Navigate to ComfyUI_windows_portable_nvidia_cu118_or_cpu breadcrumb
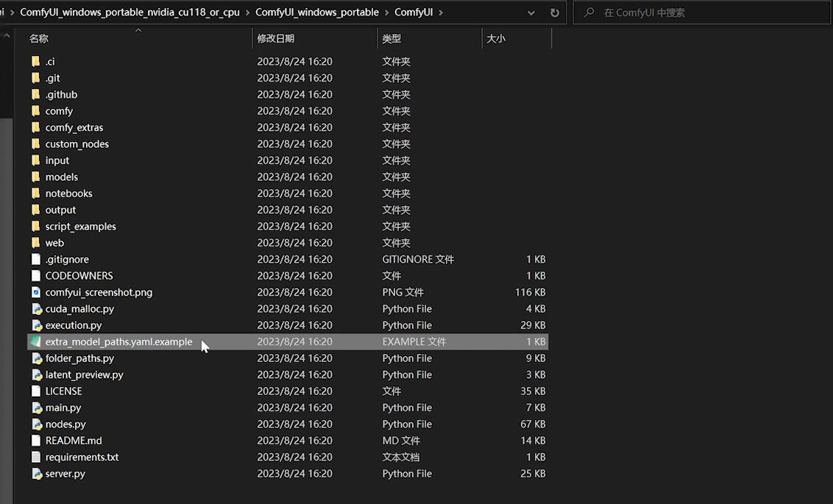The image size is (833, 504). pyautogui.click(x=130, y=13)
